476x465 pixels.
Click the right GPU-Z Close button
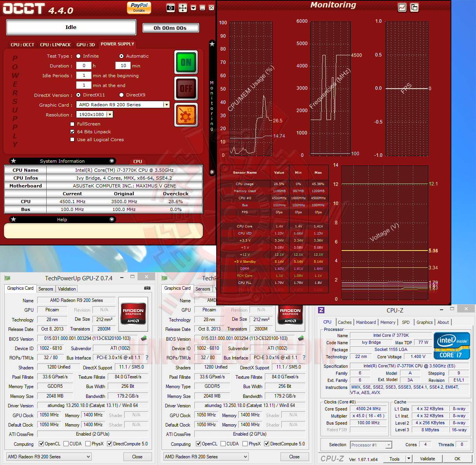(x=294, y=457)
